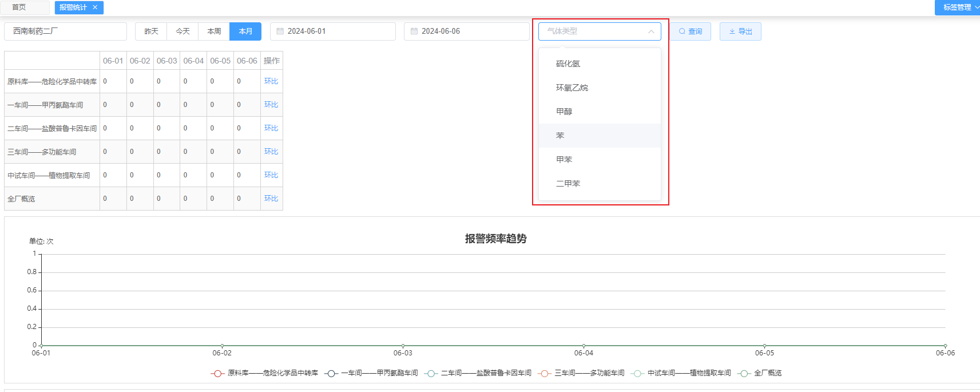The height and width of the screenshot is (392, 980).
Task: Click the calendar icon in the end date field
Action: click(x=414, y=31)
